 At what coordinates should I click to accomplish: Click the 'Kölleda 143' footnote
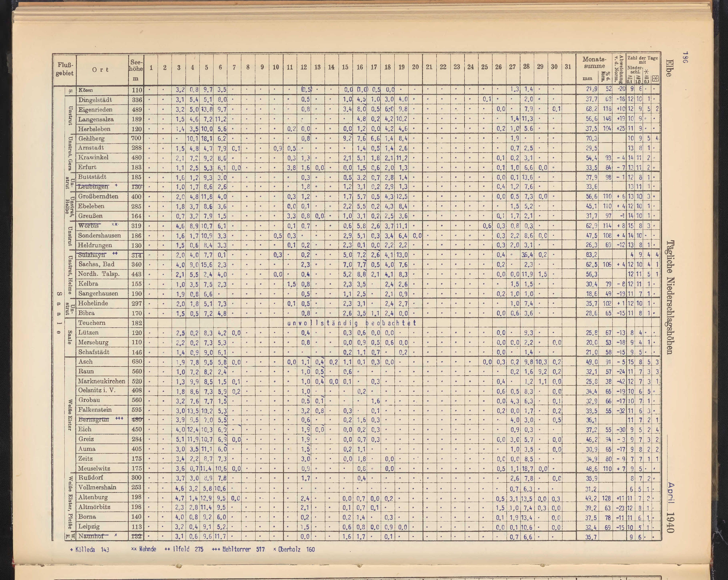coord(90,550)
